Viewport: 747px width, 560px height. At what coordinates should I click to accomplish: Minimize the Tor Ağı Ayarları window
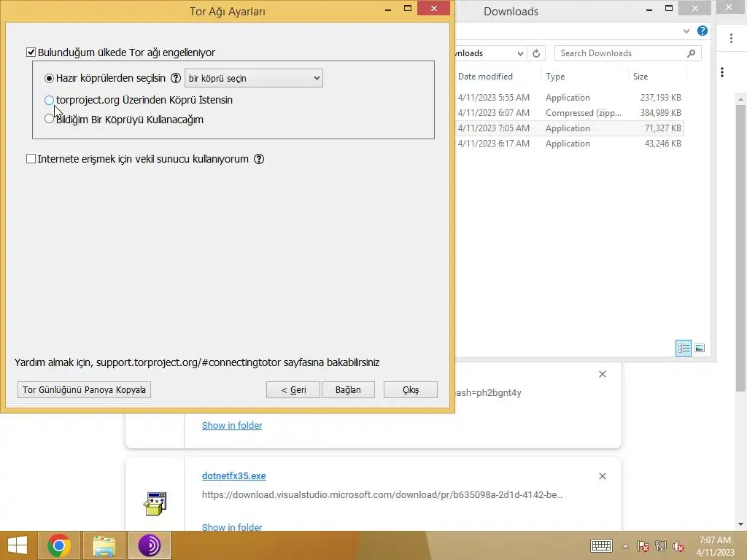coord(388,9)
